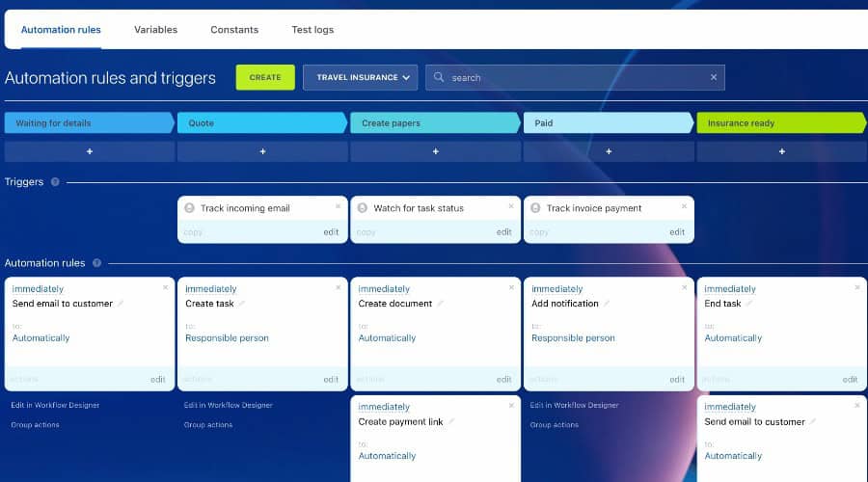This screenshot has height=482, width=868.
Task: Remove the Track incoming email trigger
Action: click(x=338, y=206)
